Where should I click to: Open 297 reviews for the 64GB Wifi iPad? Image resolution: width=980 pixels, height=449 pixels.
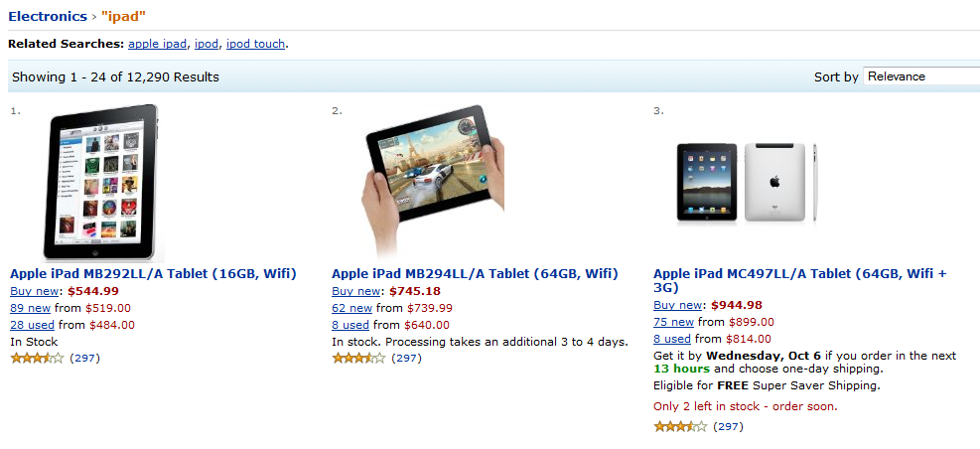coord(406,359)
